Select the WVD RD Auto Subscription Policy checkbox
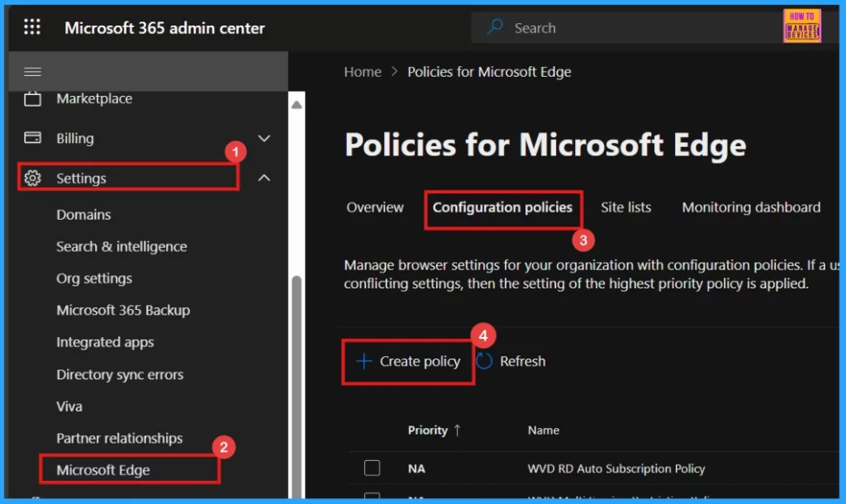The height and width of the screenshot is (504, 846). [x=372, y=468]
